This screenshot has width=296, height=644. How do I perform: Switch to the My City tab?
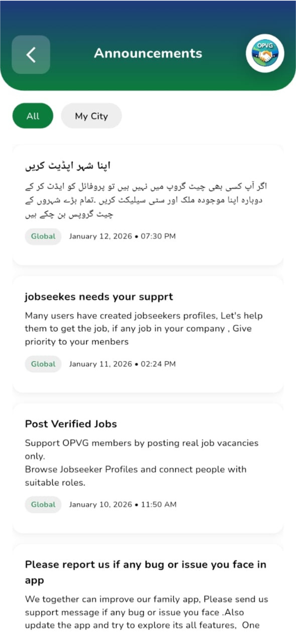coord(91,116)
